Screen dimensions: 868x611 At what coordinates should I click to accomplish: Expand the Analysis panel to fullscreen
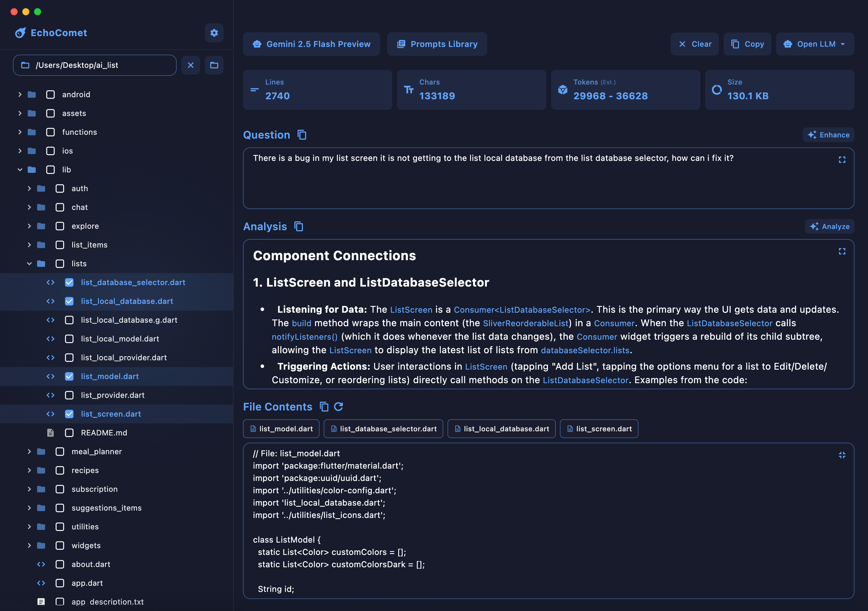[842, 252]
